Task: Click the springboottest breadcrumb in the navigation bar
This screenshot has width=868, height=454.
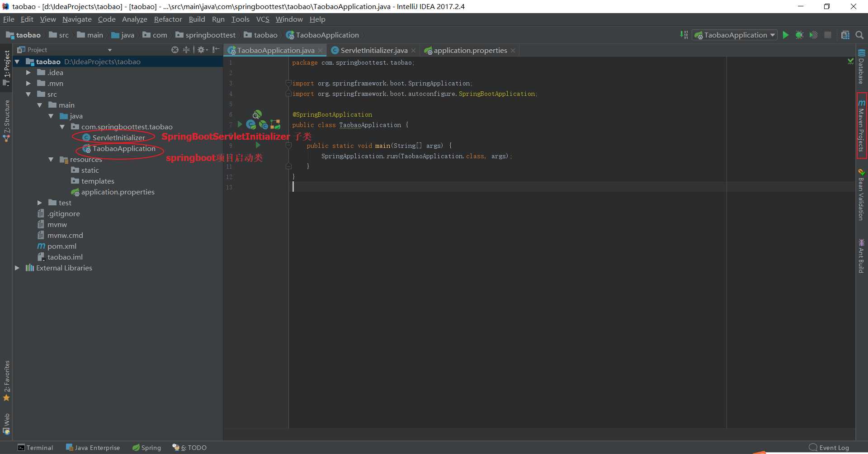Action: pyautogui.click(x=206, y=35)
